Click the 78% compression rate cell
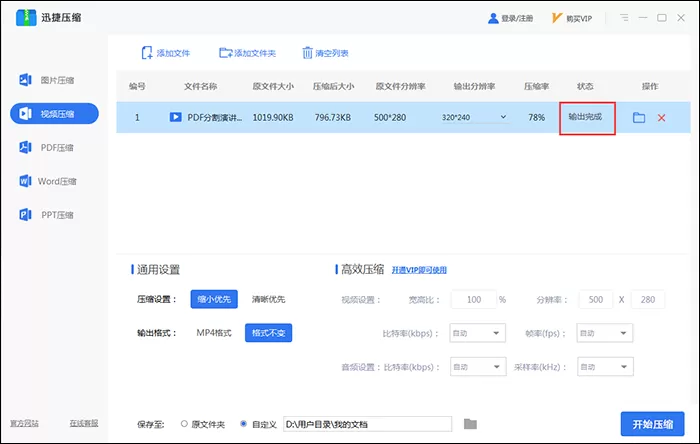This screenshot has height=444, width=700. pyautogui.click(x=536, y=117)
